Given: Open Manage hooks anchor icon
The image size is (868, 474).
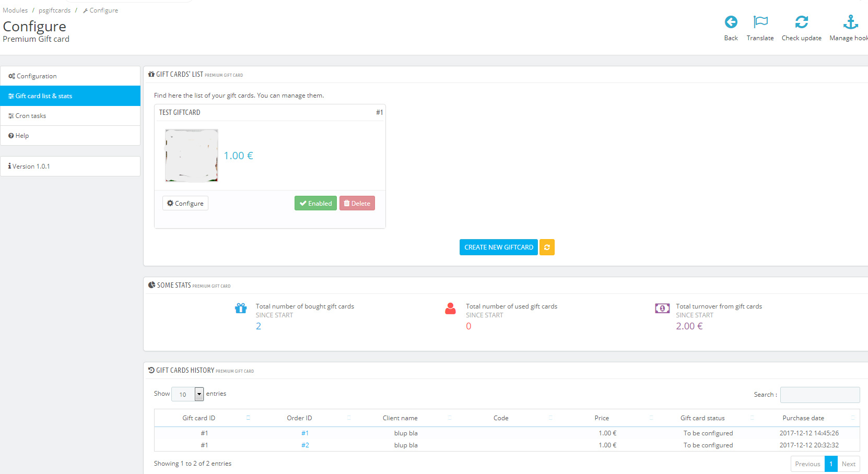Looking at the screenshot, I should point(850,22).
